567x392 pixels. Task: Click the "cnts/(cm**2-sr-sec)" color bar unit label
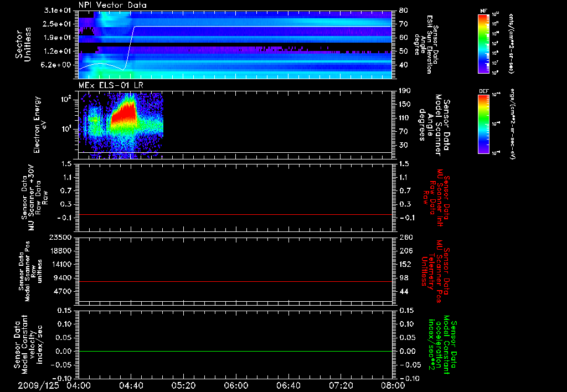click(511, 44)
